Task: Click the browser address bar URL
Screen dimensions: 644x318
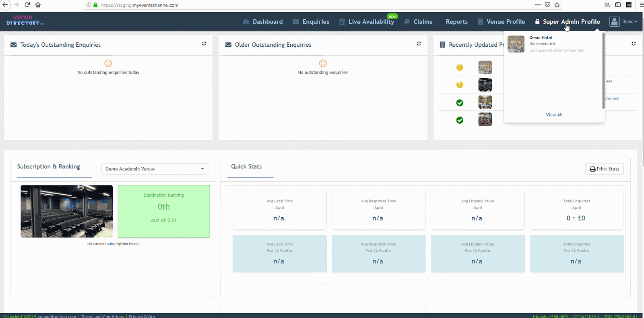Action: [x=140, y=5]
